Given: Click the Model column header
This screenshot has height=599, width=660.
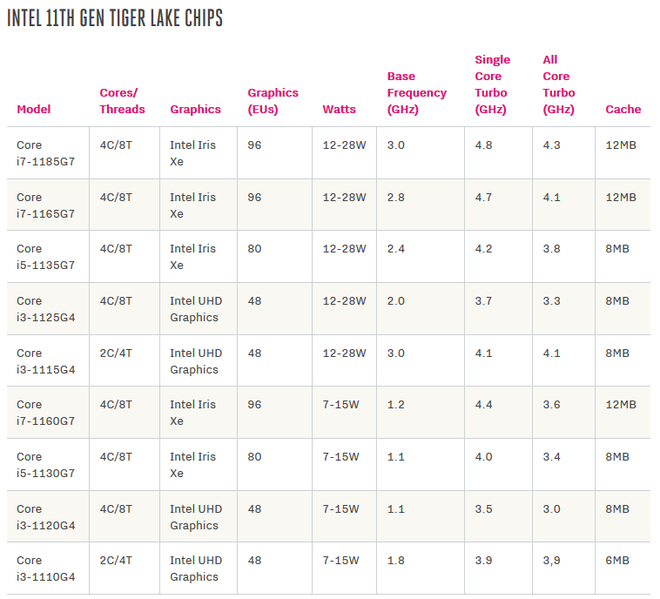Looking at the screenshot, I should [33, 109].
